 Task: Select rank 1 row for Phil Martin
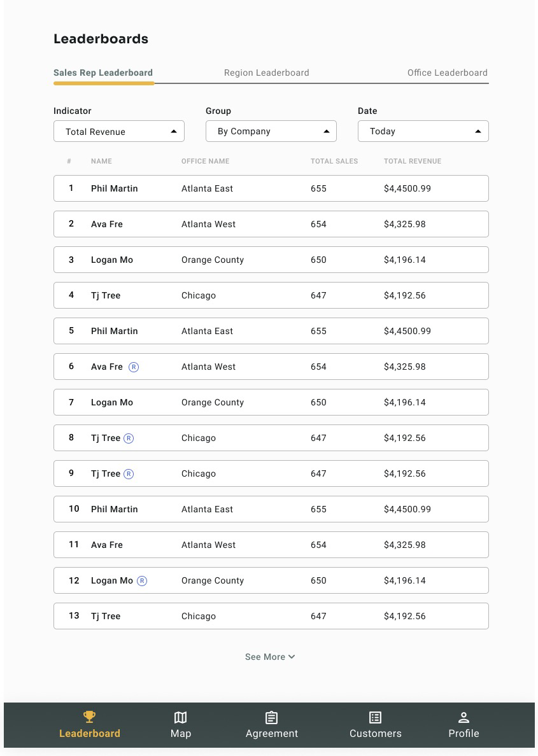pyautogui.click(x=271, y=188)
